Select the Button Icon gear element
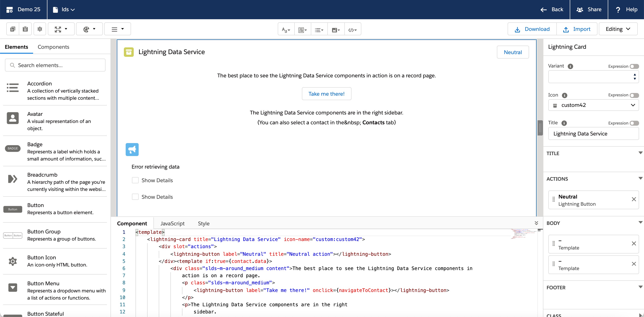 pos(13,261)
